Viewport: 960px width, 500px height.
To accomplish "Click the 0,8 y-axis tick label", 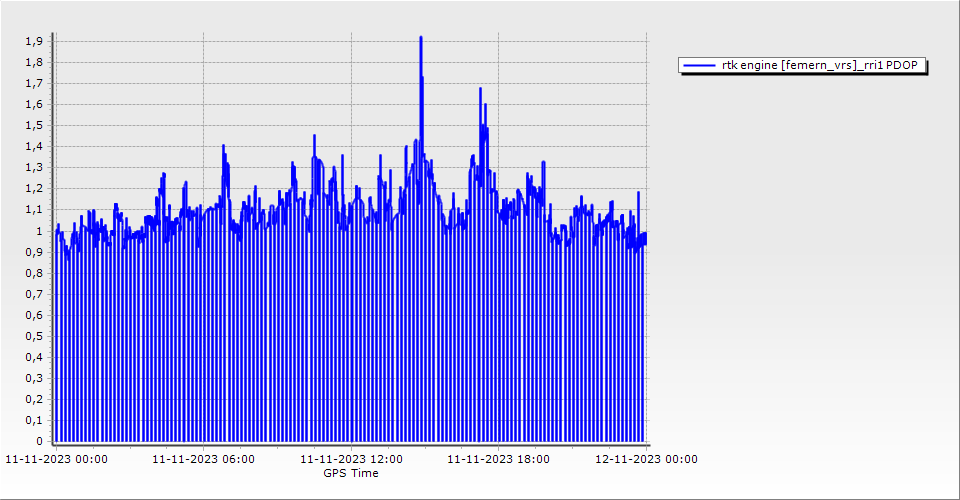I will pos(35,273).
